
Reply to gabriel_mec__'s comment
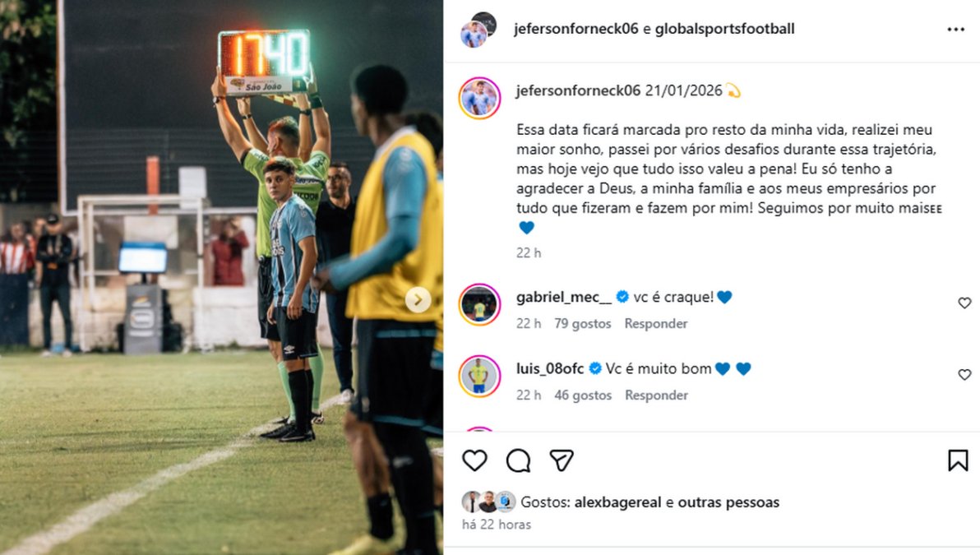click(x=655, y=324)
